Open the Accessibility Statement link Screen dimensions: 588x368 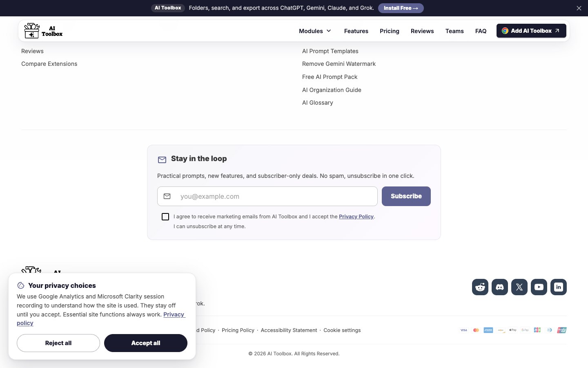tap(289, 330)
